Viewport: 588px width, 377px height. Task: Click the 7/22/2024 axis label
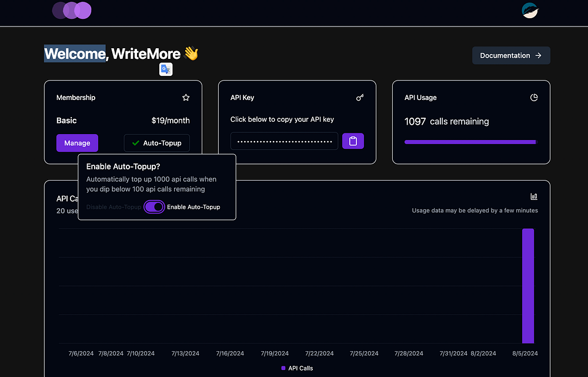coord(319,353)
